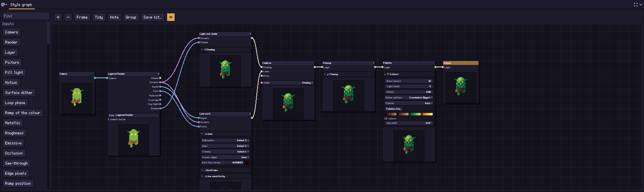Screen dimensions: 644x192
Task: Select the Loop phase sidebar item
Action: coord(15,102)
